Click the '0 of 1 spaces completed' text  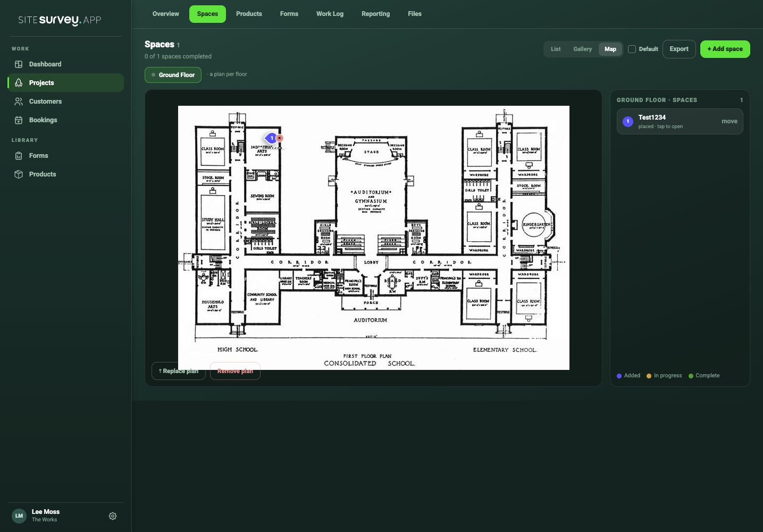point(178,56)
